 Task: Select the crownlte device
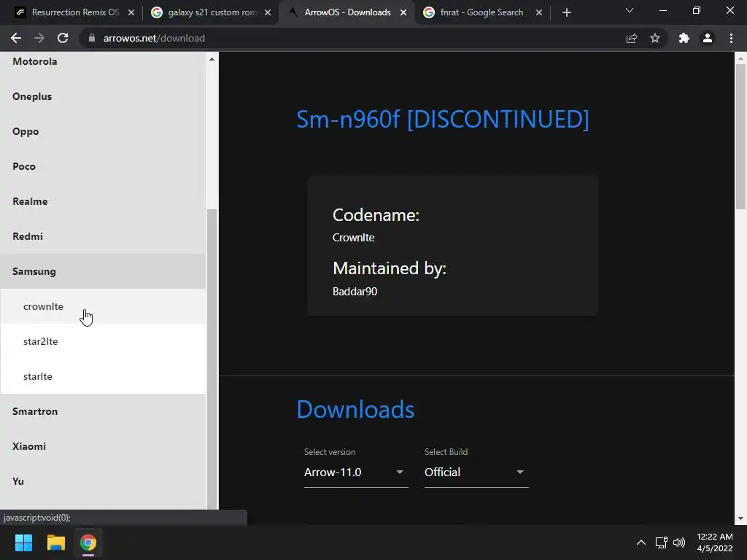[103, 306]
